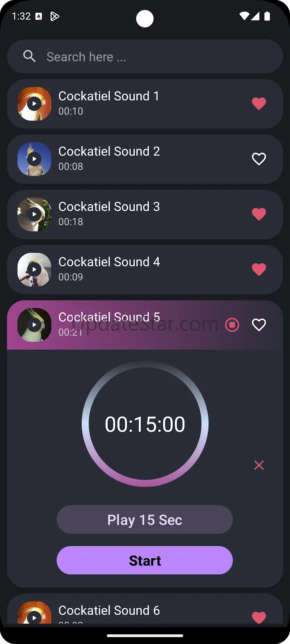The width and height of the screenshot is (290, 644).
Task: Play Cockatiel Sound 3 thumbnail
Action: pos(34,214)
